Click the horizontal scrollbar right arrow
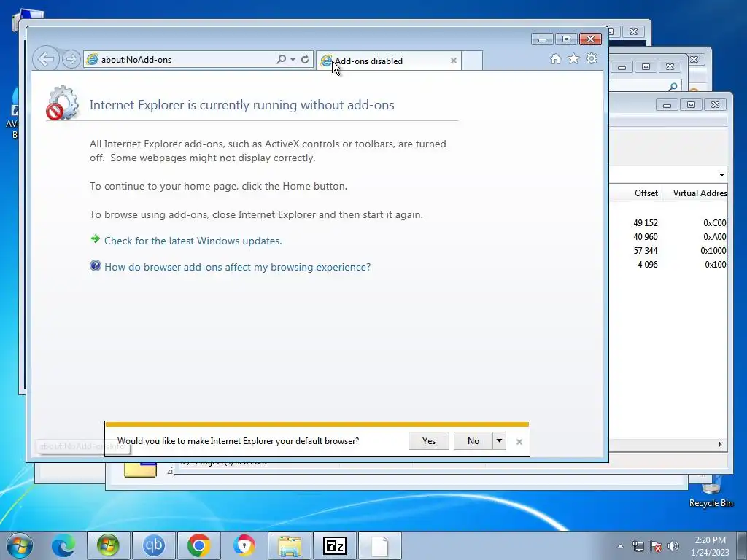 (x=720, y=444)
